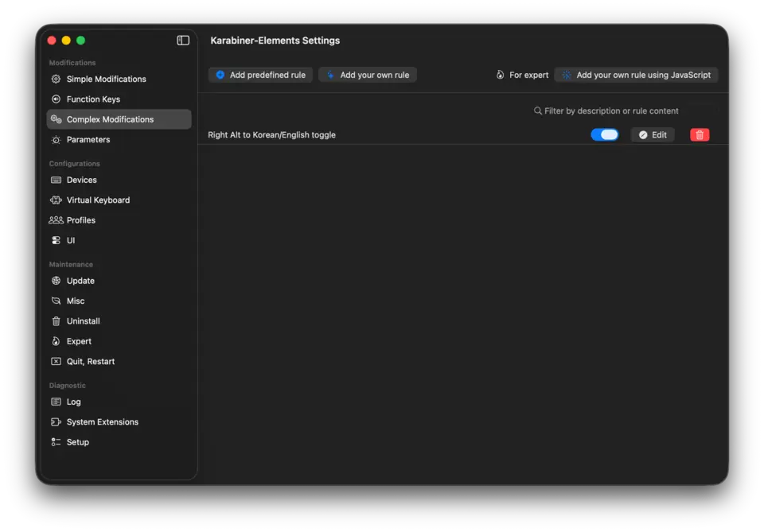Viewport: 764px width, 532px height.
Task: Add your own rule using JavaScript
Action: (x=637, y=75)
